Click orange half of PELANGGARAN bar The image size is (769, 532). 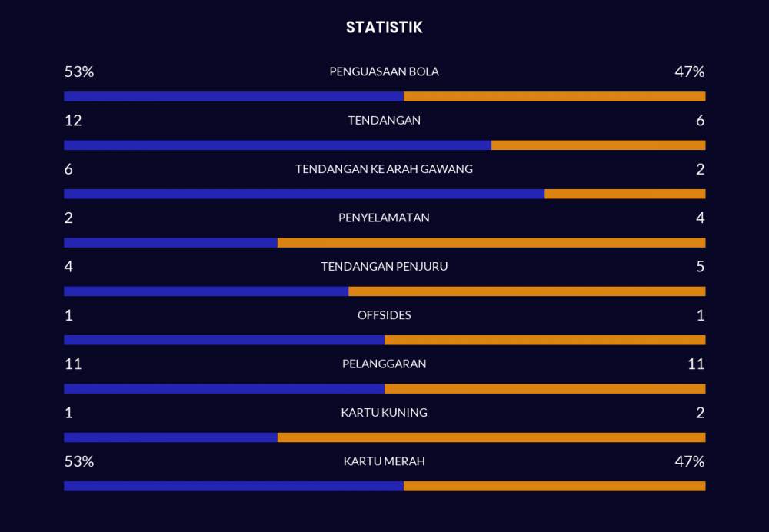coord(545,388)
